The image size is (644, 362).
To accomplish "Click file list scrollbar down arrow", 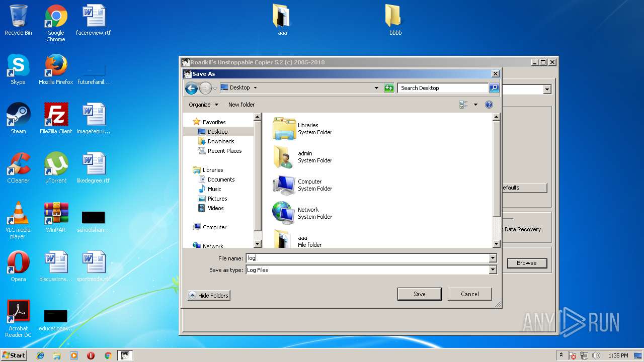I will [x=496, y=244].
